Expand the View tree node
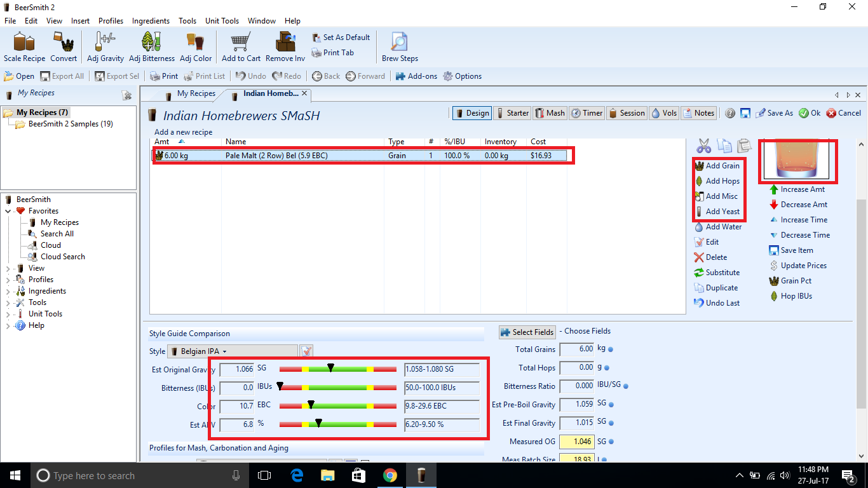This screenshot has width=868, height=488. [8, 268]
